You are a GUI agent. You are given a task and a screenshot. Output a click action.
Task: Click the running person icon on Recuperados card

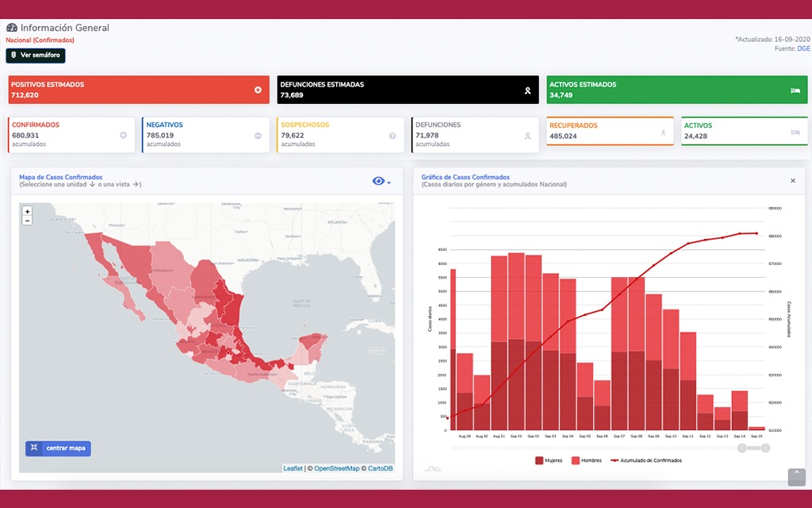pos(663,133)
